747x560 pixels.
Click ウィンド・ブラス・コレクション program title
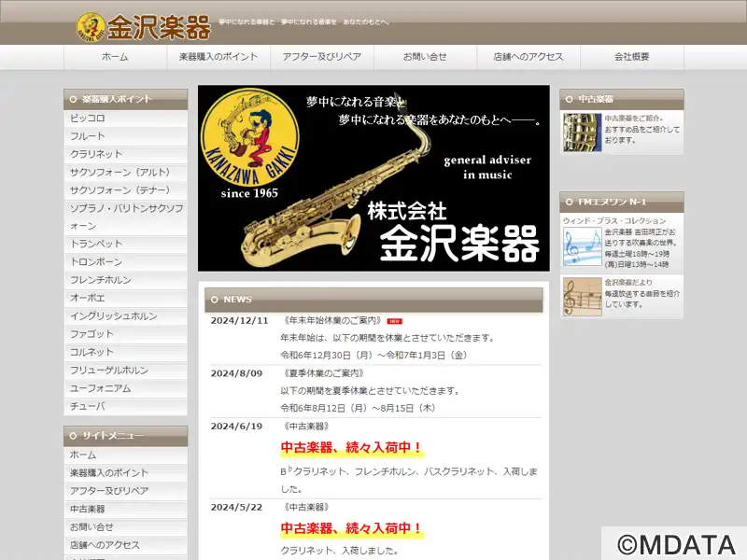pos(614,221)
